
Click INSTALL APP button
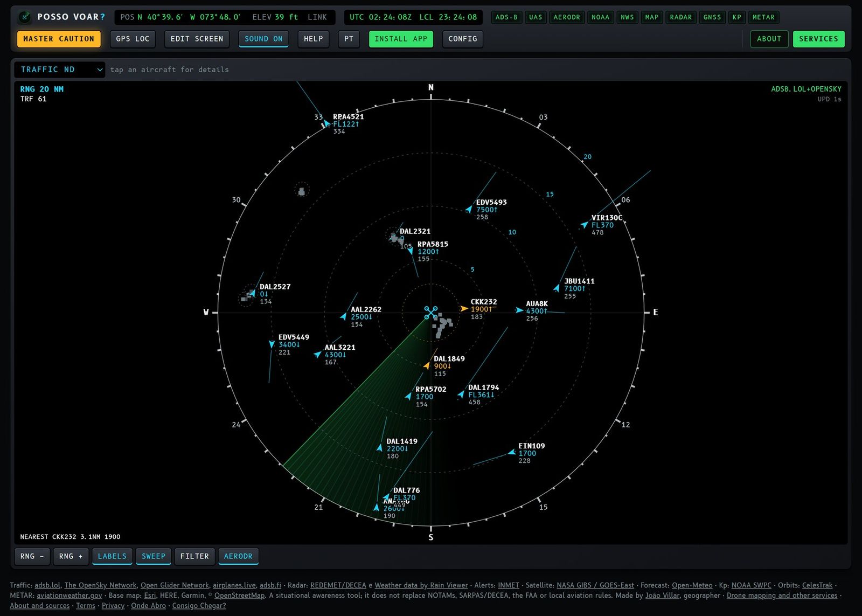click(401, 39)
